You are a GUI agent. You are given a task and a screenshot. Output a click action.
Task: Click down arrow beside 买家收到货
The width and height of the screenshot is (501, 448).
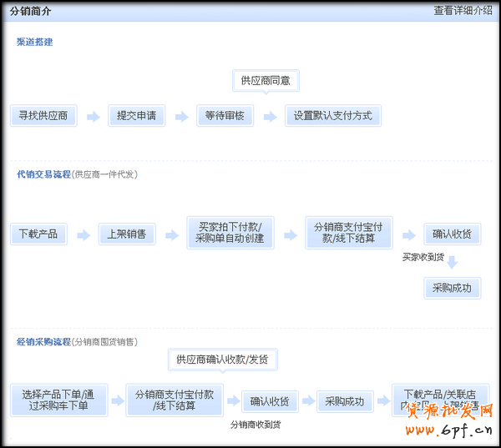(x=452, y=261)
